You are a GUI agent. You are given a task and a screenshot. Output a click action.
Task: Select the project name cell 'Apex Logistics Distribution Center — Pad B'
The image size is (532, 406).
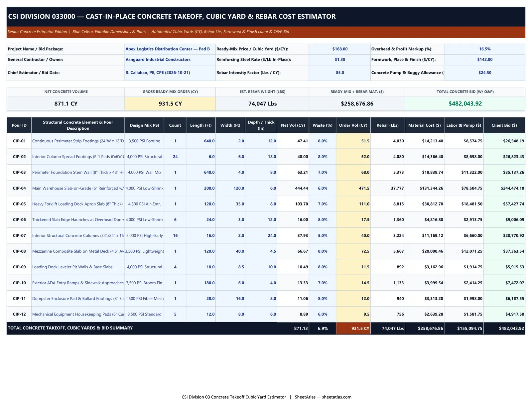(x=170, y=49)
